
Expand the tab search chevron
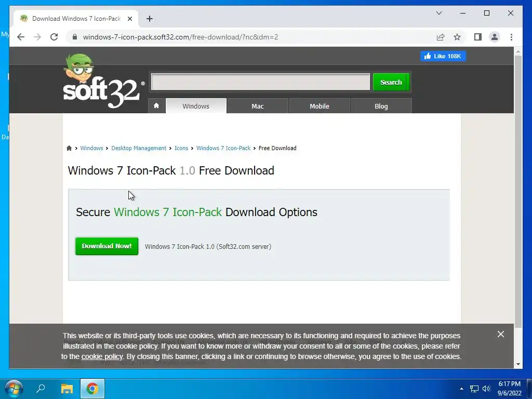438,13
